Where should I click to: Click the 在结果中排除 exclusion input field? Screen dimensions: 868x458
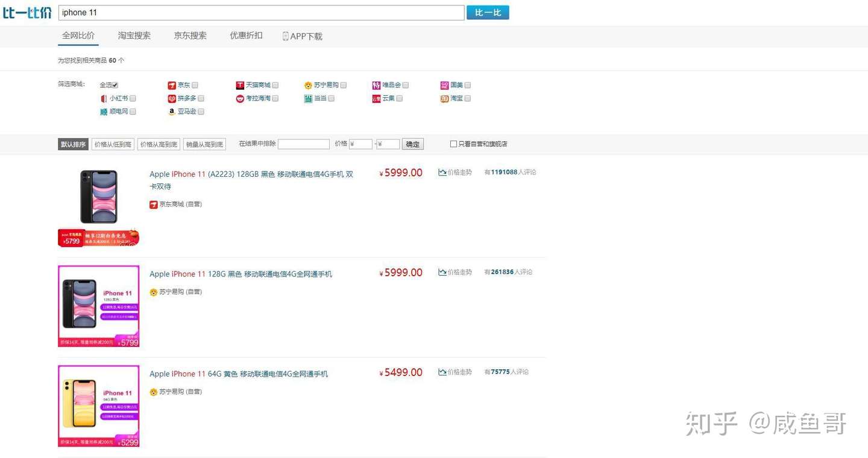[304, 144]
